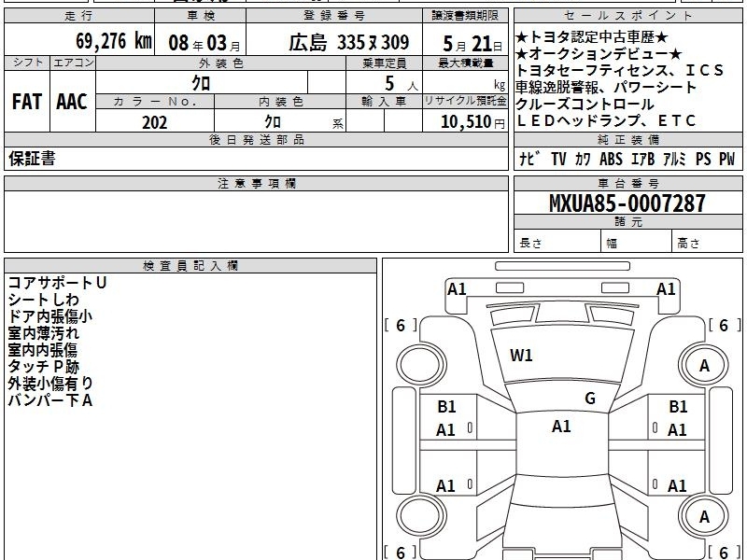Select クロ under the 内装色 header
The height and width of the screenshot is (560, 747).
click(x=273, y=121)
